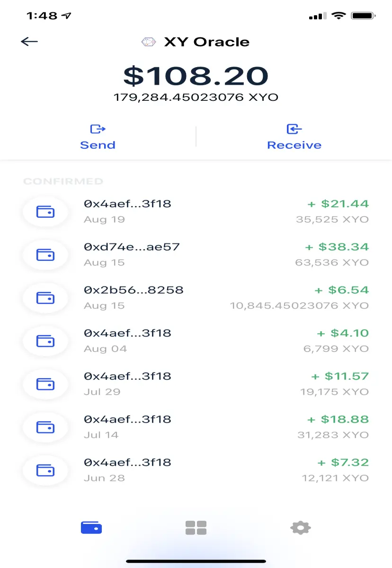Select the 63,536 XYO value
This screenshot has height=568, width=392.
332,263
